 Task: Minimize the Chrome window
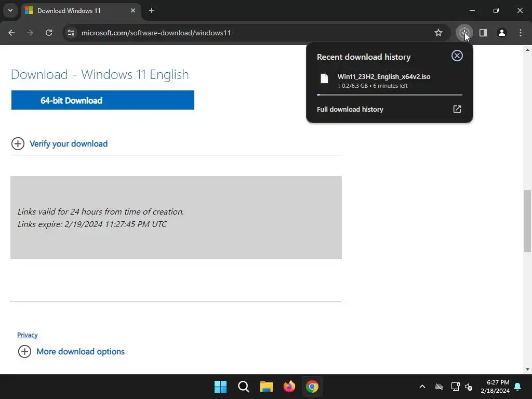(x=472, y=10)
